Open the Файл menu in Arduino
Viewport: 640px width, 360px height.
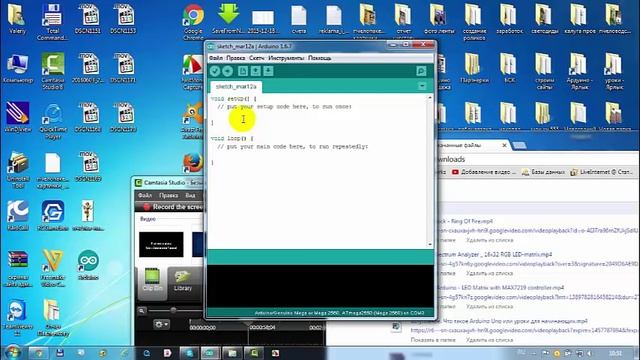click(x=216, y=58)
